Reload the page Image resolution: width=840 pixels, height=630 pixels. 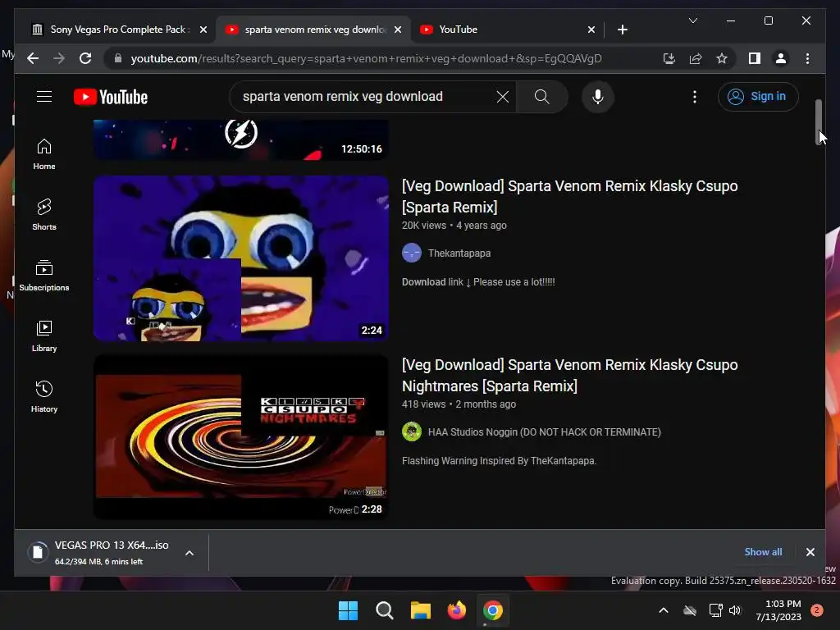tap(85, 58)
